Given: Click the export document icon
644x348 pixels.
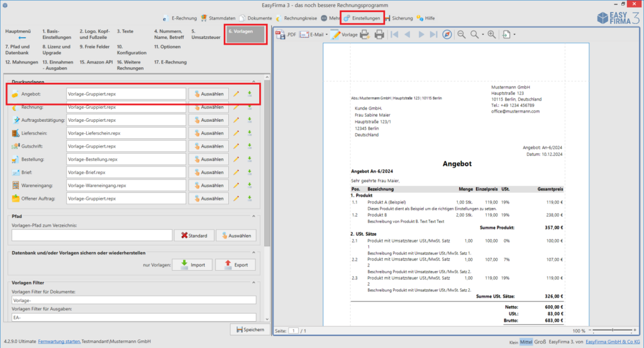Looking at the screenshot, I should [506, 35].
